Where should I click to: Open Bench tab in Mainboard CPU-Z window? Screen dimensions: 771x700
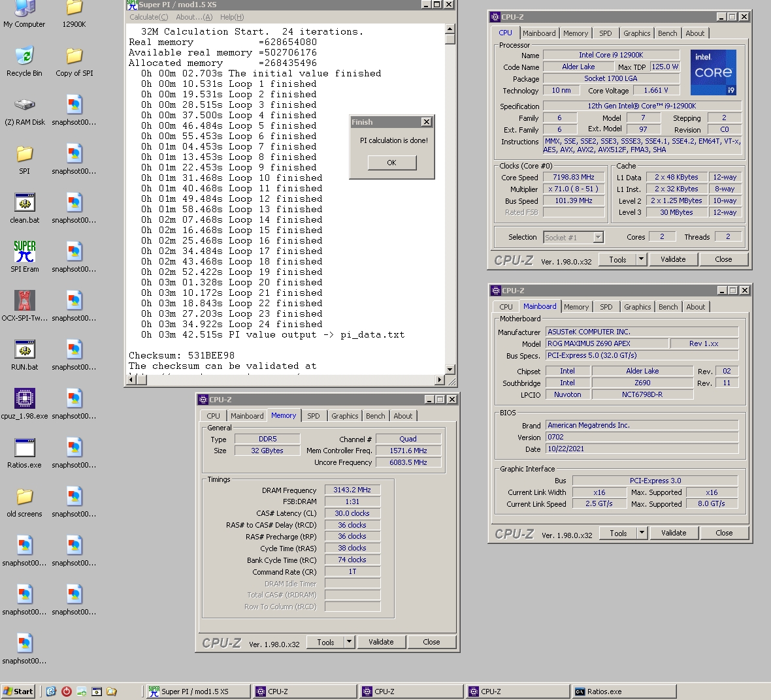coord(668,307)
